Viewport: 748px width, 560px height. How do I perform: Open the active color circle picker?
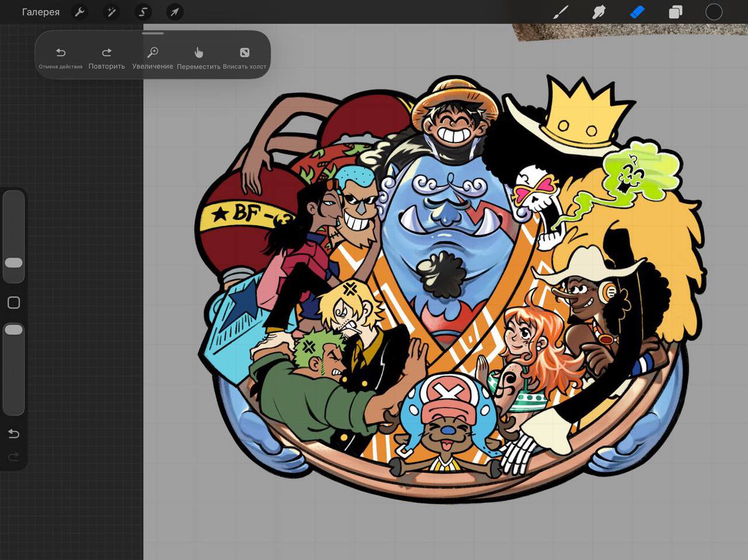(714, 12)
